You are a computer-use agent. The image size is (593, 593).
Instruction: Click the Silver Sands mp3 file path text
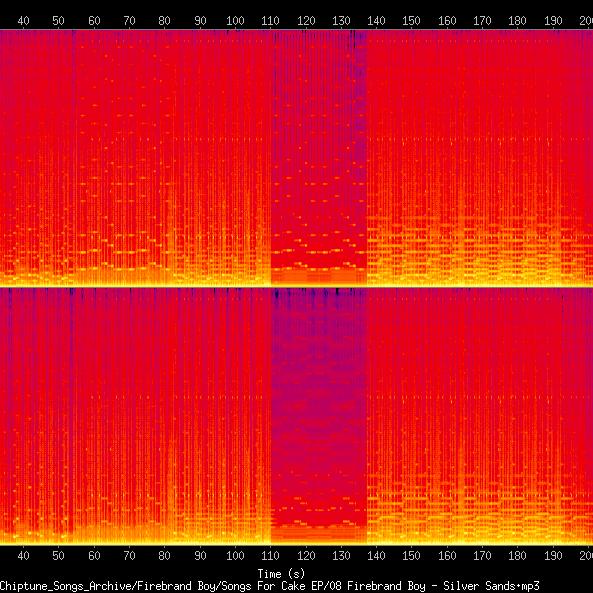(x=269, y=586)
